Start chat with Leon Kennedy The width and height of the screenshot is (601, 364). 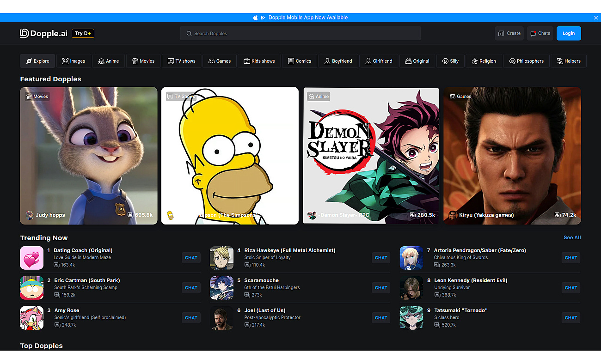click(571, 288)
